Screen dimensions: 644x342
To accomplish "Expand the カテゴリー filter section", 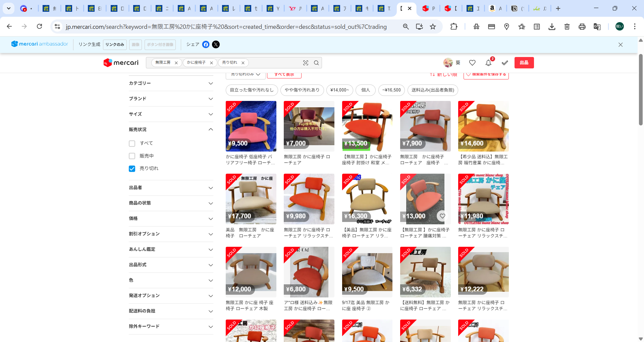I will pos(171,83).
